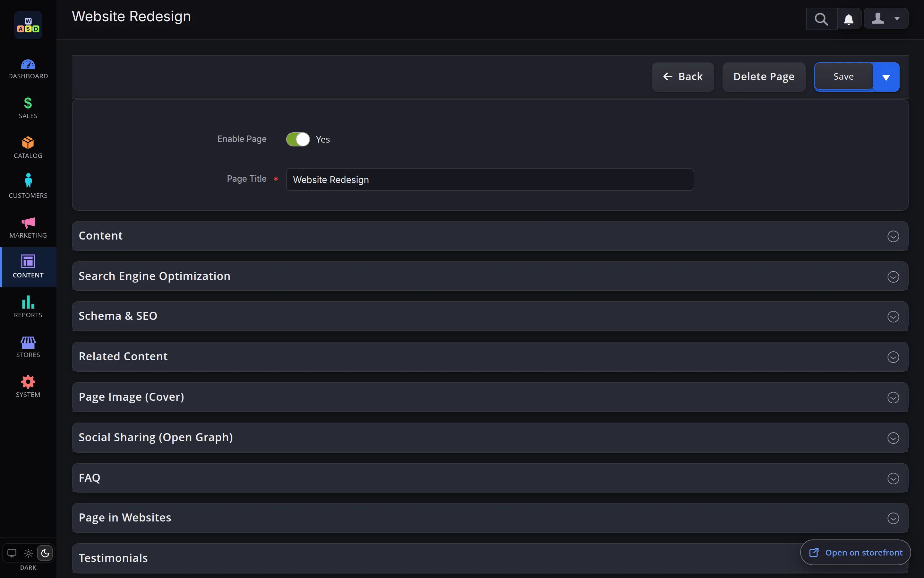The width and height of the screenshot is (924, 578).
Task: Expand the Content section
Action: (490, 236)
